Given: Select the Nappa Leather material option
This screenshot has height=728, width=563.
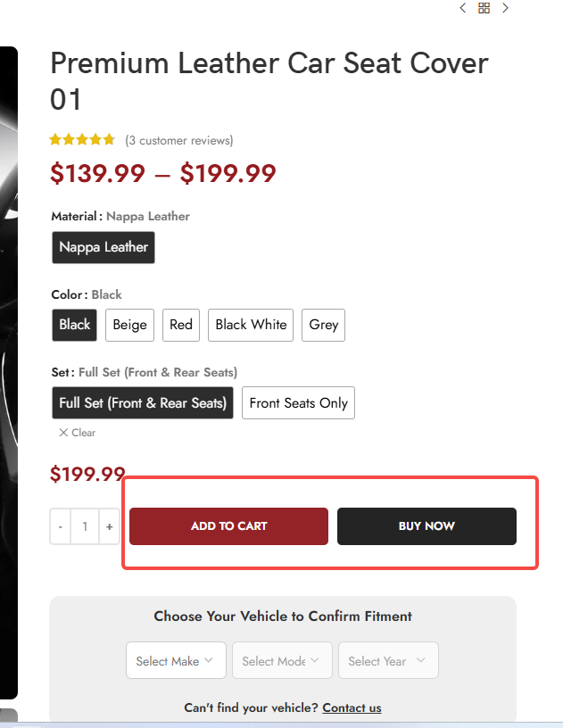Looking at the screenshot, I should (x=103, y=247).
